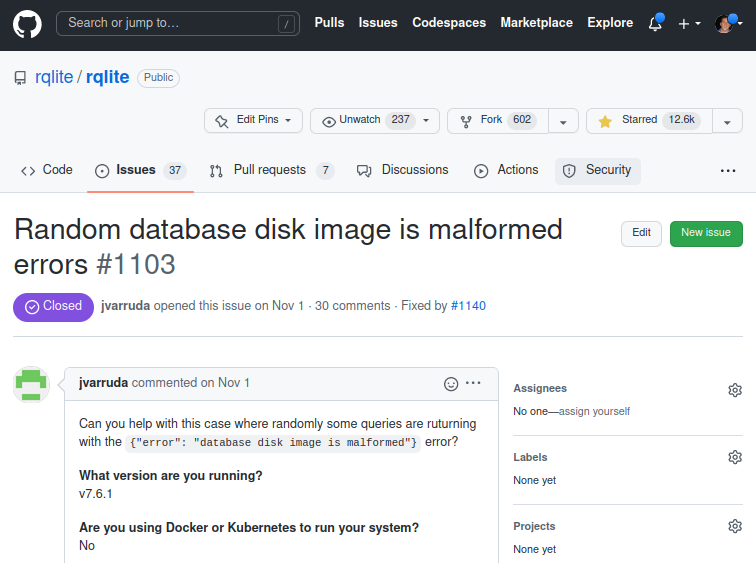Open user avatar menu
Screen dimensions: 756x563
point(728,23)
